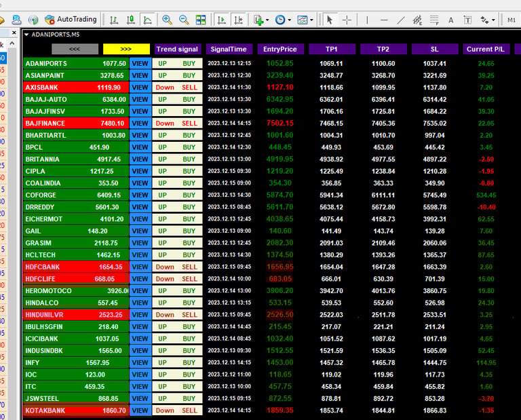Image resolution: width=521 pixels, height=420 pixels.
Task: Switch to M1 timeframe
Action: pos(512,20)
